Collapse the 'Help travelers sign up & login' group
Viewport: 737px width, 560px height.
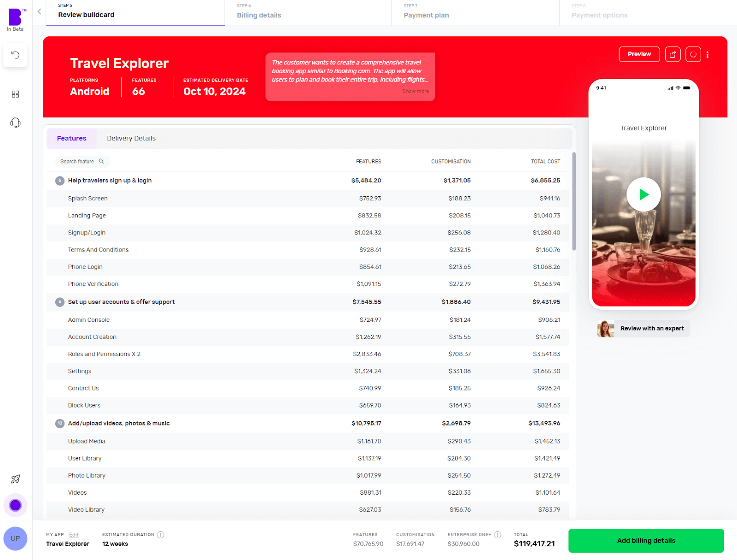(x=60, y=181)
